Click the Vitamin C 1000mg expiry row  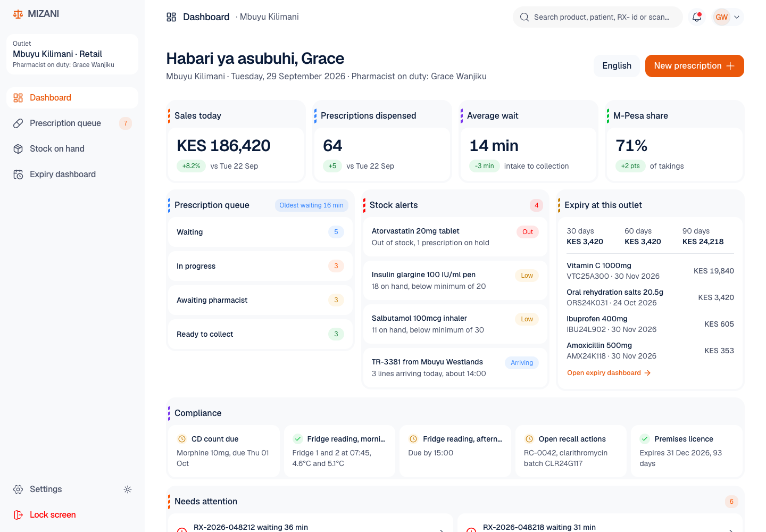(650, 271)
